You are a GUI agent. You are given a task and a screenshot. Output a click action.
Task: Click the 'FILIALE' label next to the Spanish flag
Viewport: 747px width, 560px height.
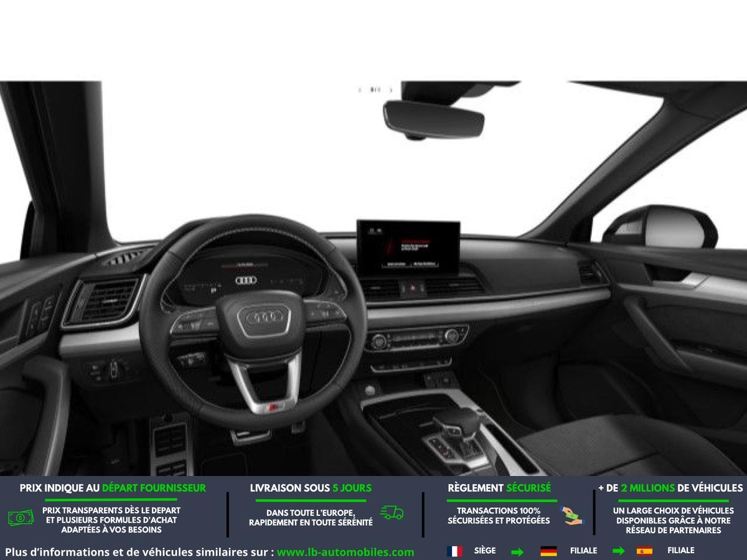(x=680, y=551)
